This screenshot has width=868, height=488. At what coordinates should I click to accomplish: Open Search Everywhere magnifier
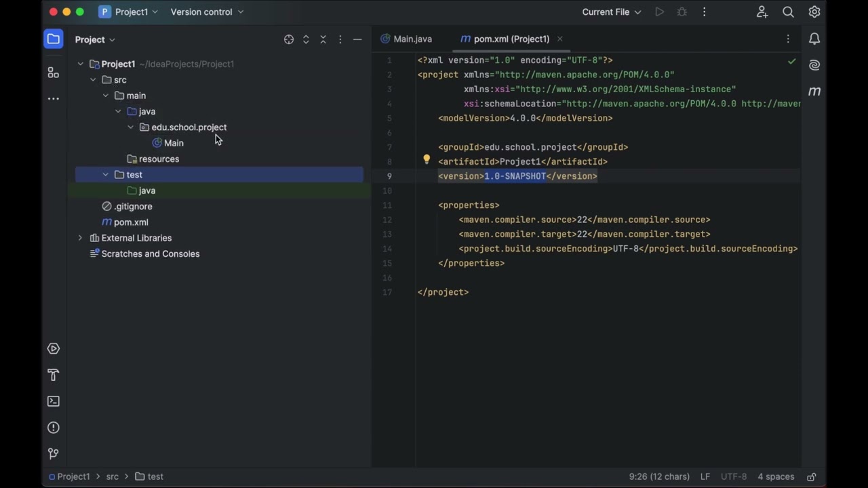(x=788, y=12)
